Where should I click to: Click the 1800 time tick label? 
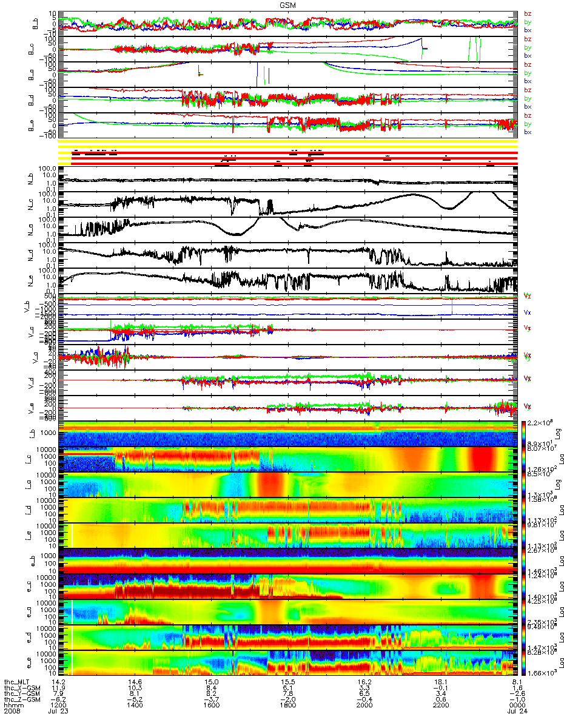coord(288,706)
